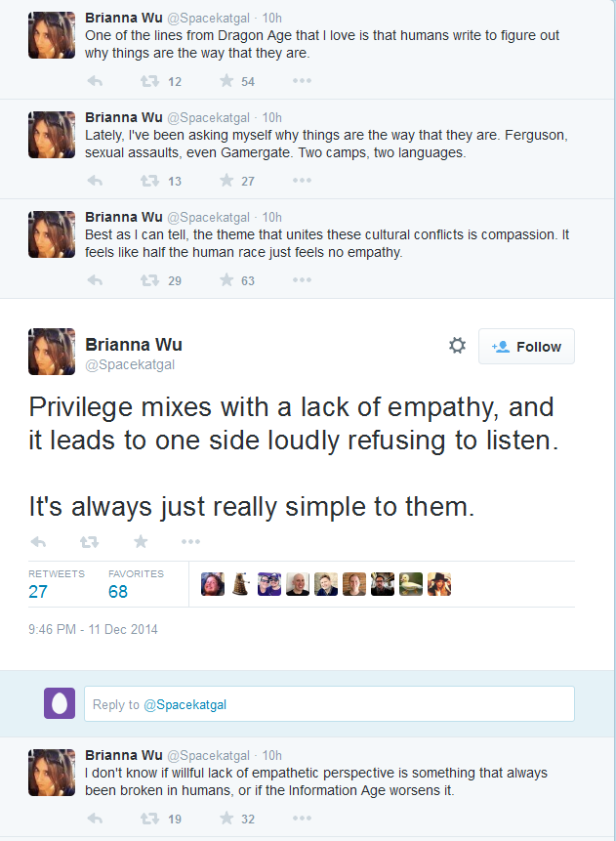This screenshot has height=841, width=616.
Task: Open the Dalek avatar user's profile
Action: (241, 584)
